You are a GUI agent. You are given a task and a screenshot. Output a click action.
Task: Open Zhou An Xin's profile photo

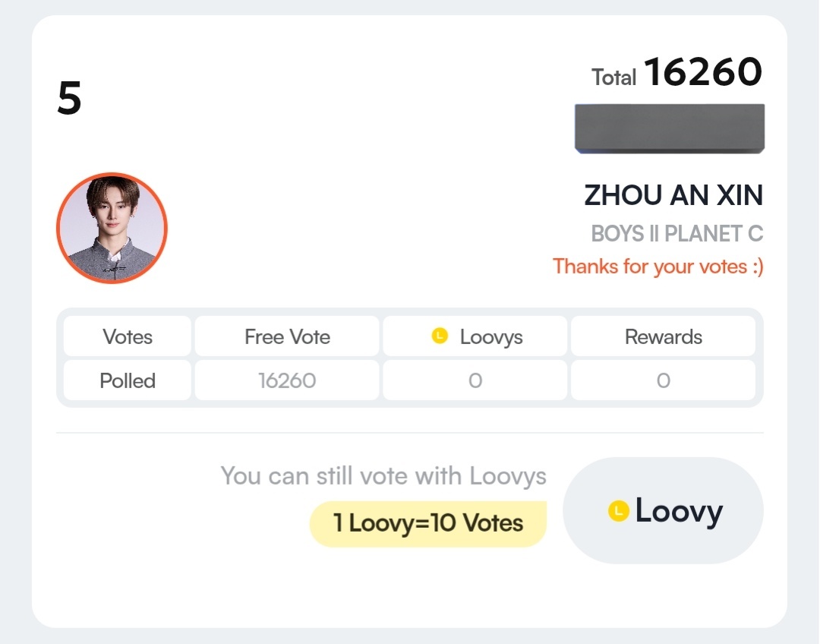pyautogui.click(x=112, y=228)
